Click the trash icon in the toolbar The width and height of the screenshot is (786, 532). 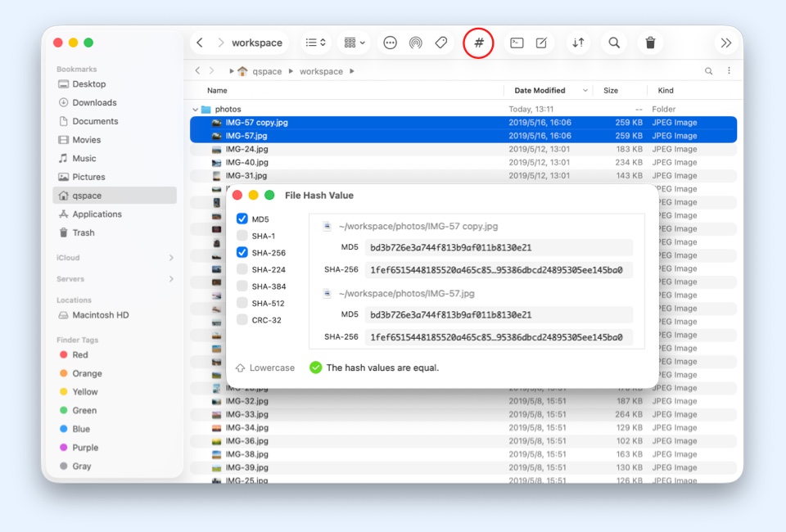(x=650, y=43)
